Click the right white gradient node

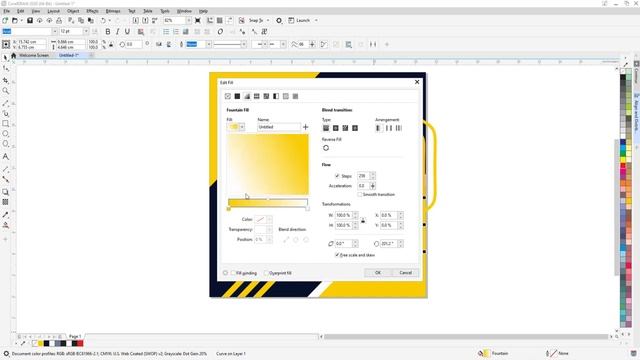307,209
